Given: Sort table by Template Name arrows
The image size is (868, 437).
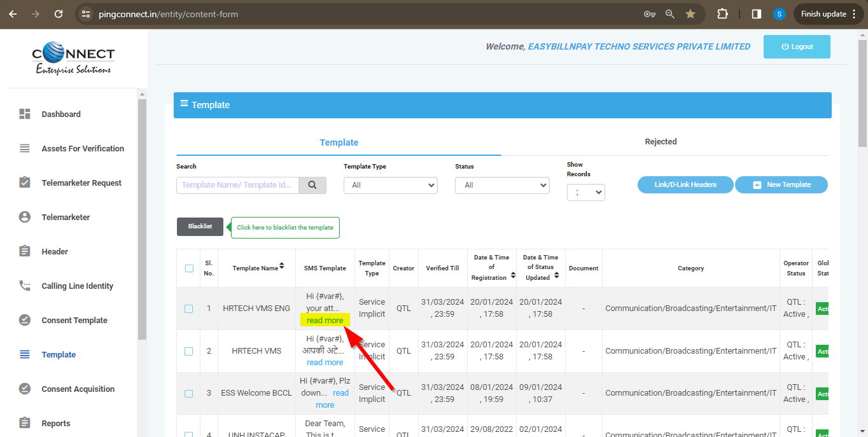Looking at the screenshot, I should pos(282,267).
